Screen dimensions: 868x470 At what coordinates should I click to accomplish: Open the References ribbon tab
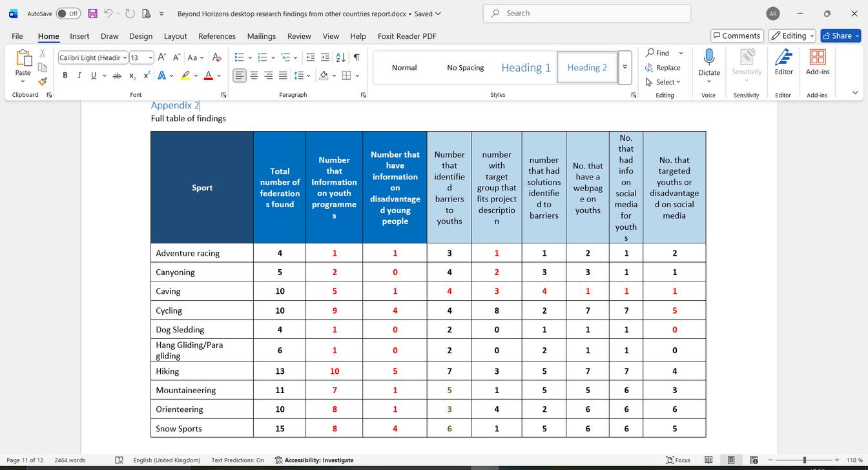click(216, 36)
